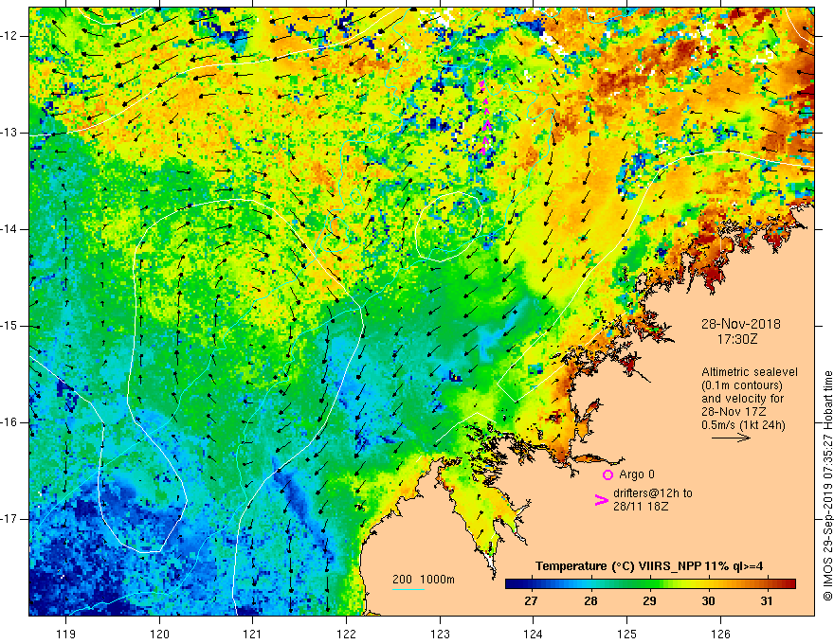The height and width of the screenshot is (644, 834).
Task: Click the 'Altimetric sealevel' caption text
Action: 750,372
